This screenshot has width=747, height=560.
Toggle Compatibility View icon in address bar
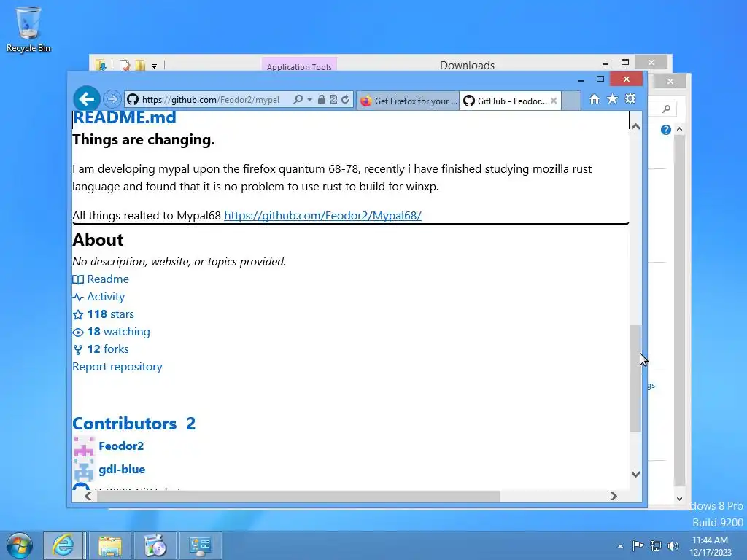333,99
